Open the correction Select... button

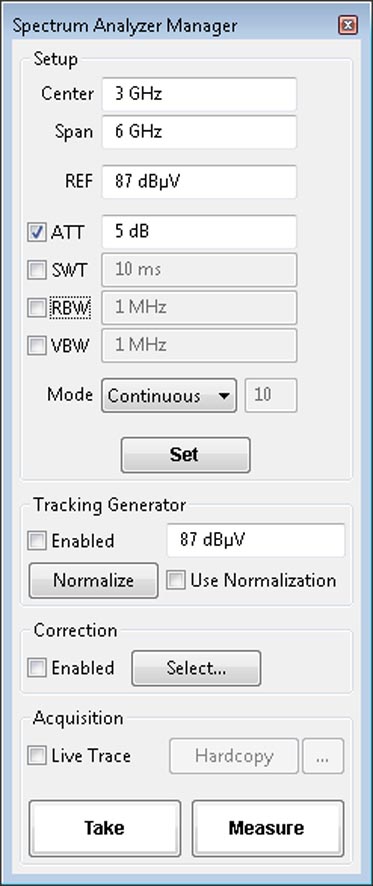[196, 668]
